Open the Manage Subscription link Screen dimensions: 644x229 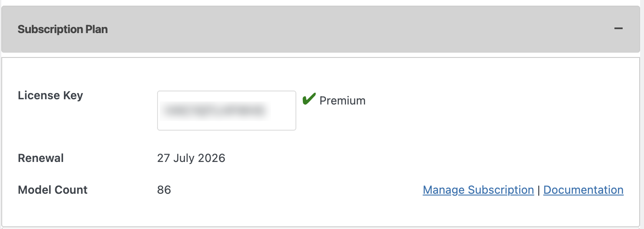point(478,190)
